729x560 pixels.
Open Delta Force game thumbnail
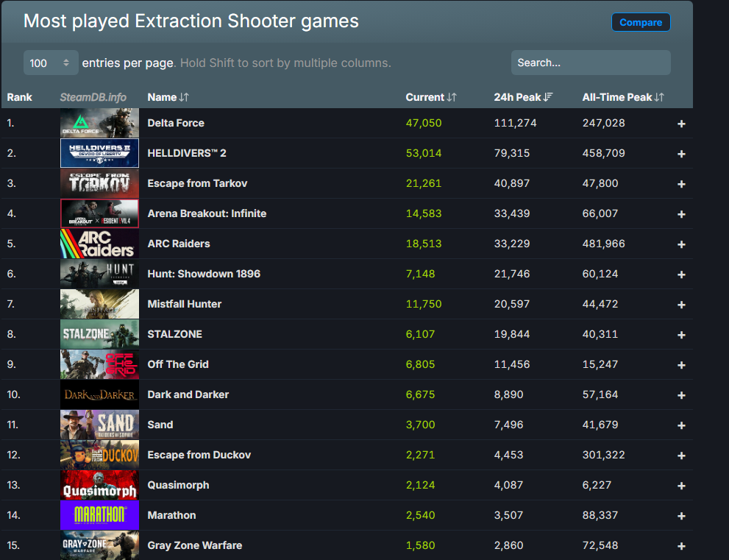99,123
